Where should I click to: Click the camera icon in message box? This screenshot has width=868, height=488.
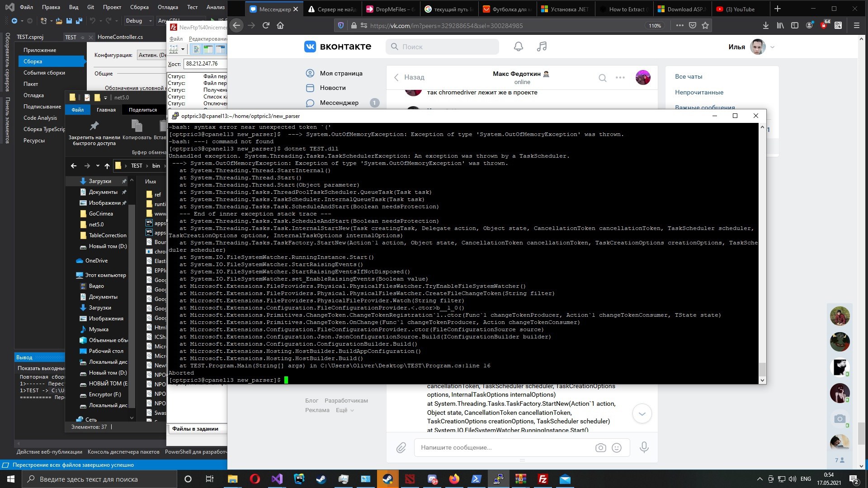[600, 448]
